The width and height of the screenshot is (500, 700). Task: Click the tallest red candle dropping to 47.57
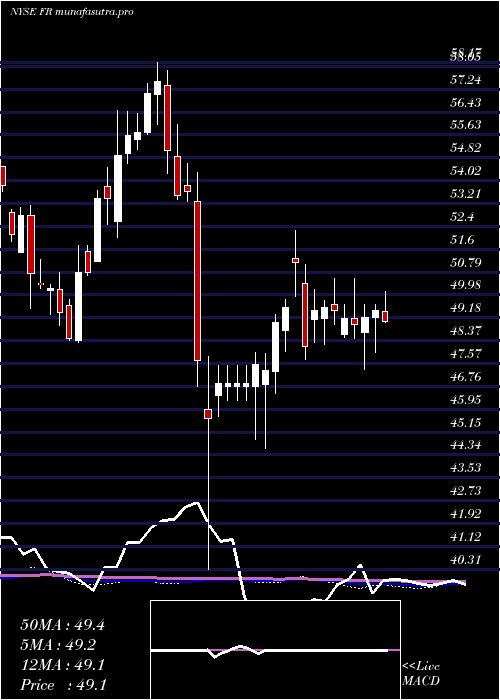[197, 281]
